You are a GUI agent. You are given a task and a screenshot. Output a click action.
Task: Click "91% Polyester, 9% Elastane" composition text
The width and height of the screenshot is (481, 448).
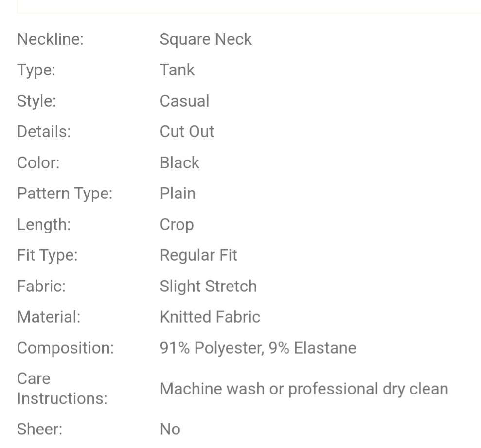pos(258,348)
